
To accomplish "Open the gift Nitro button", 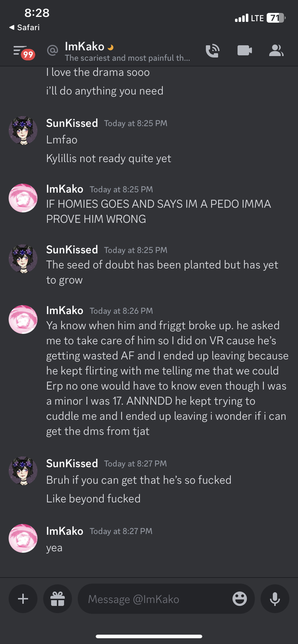I will click(x=58, y=599).
